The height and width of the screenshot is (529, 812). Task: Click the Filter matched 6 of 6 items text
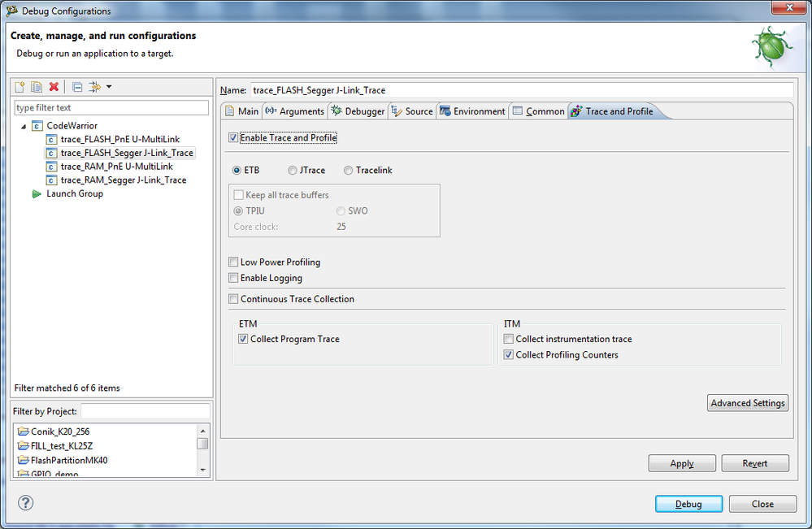pos(67,388)
